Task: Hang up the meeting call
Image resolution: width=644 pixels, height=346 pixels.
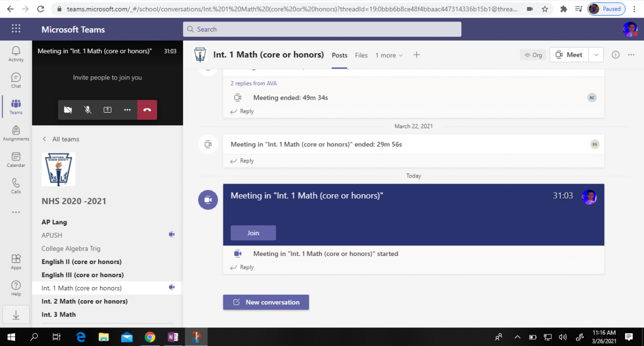Action: (x=147, y=110)
